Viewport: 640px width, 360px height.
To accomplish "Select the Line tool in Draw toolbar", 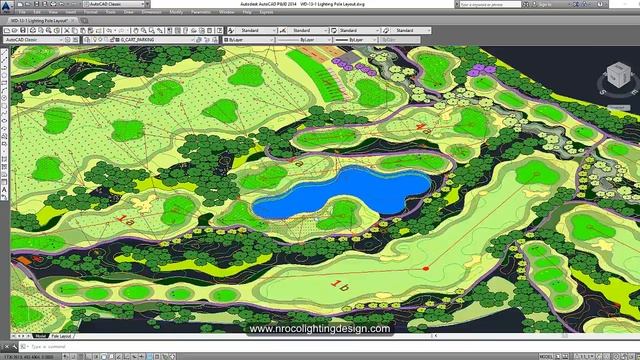I will pyautogui.click(x=4, y=52).
